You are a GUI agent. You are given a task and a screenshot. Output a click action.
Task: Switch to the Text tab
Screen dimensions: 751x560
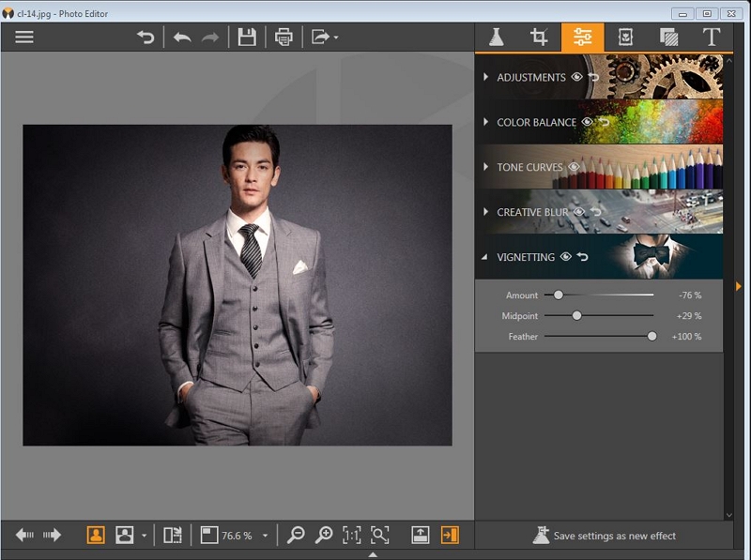pos(712,38)
